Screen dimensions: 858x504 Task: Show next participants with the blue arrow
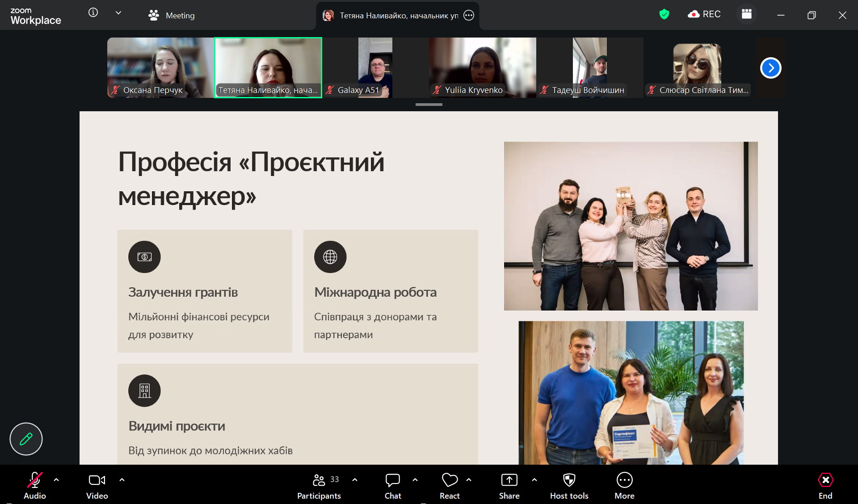770,68
